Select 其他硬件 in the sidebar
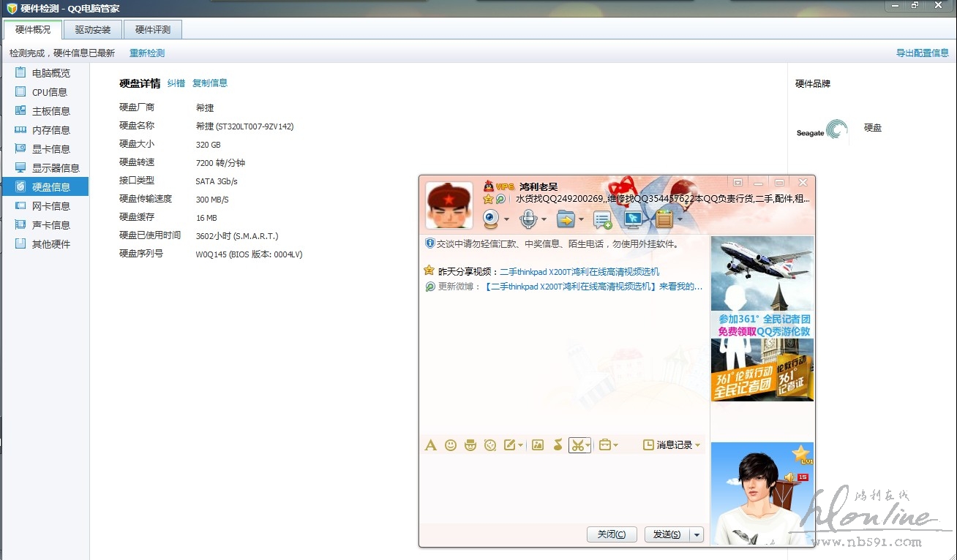 pyautogui.click(x=45, y=244)
